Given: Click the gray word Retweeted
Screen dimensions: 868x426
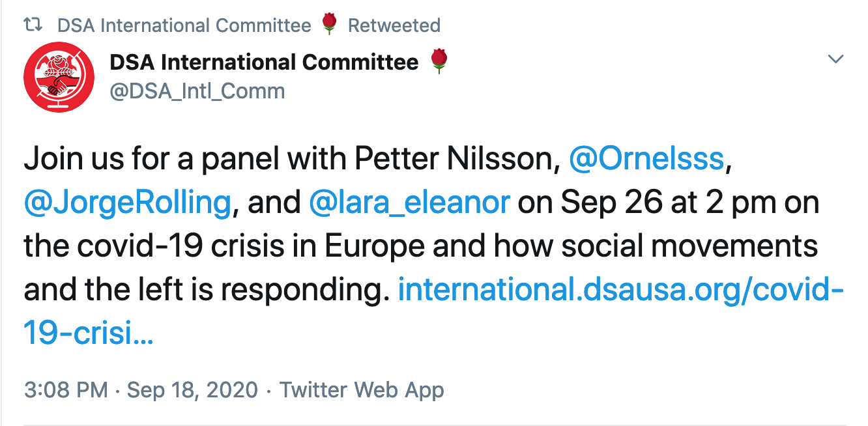Looking at the screenshot, I should coord(394,25).
